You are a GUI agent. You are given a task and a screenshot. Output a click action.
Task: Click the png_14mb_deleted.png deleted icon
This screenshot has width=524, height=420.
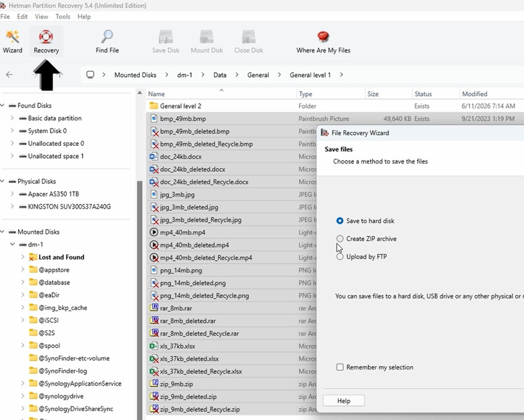click(154, 283)
